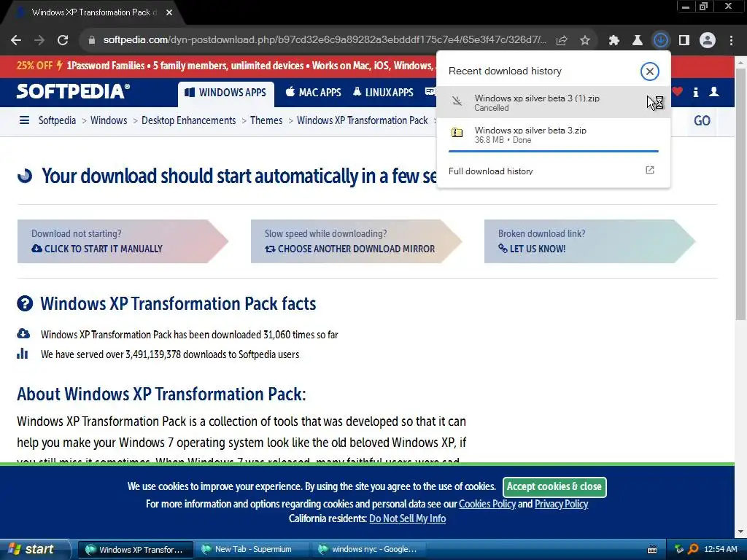Click the lock icon in address bar
This screenshot has width=747, height=560.
coord(92,40)
